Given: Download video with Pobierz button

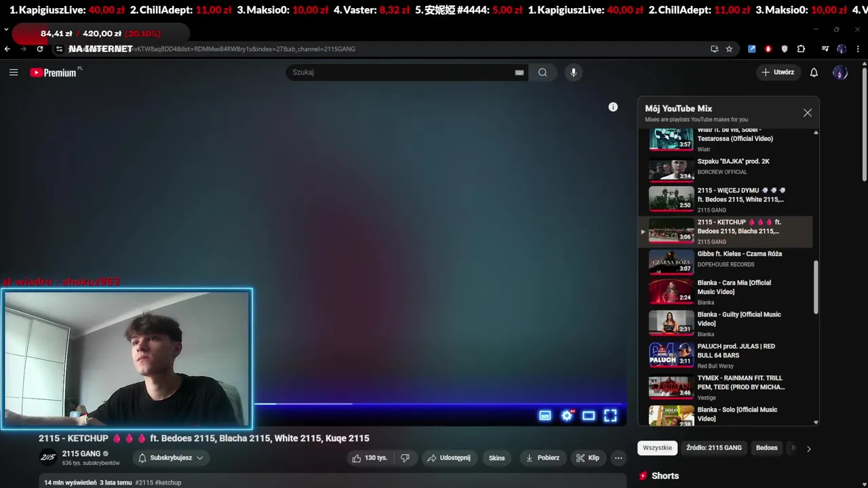Looking at the screenshot, I should 542,458.
